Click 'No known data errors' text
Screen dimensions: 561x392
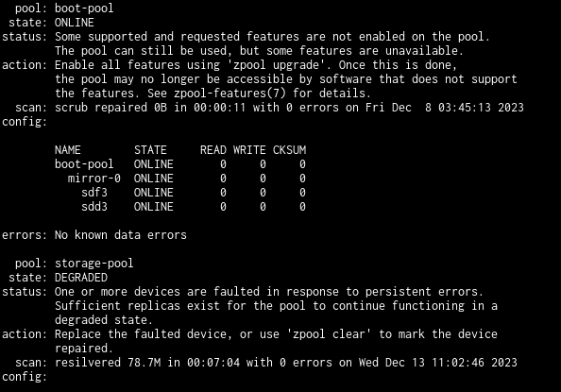pyautogui.click(x=121, y=235)
